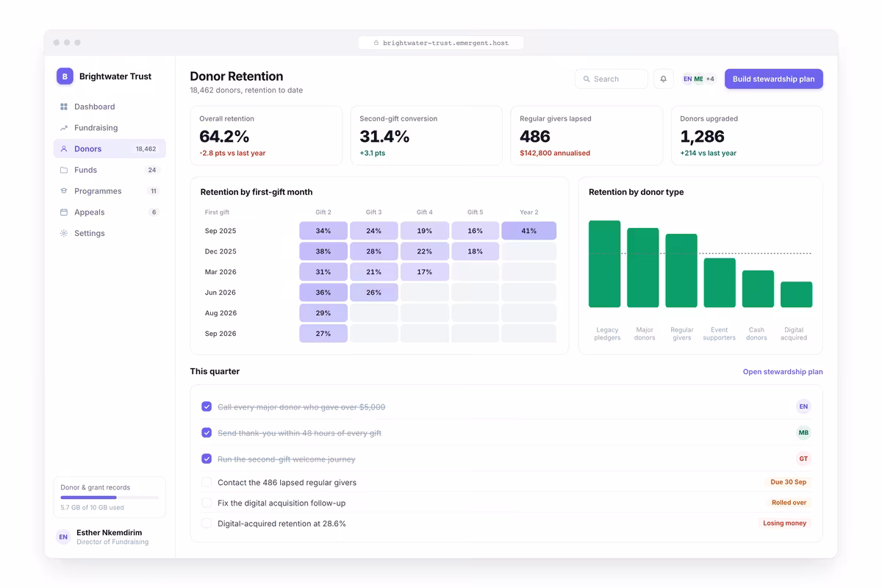Click MB assignee badge on thank-you task

[x=803, y=433]
